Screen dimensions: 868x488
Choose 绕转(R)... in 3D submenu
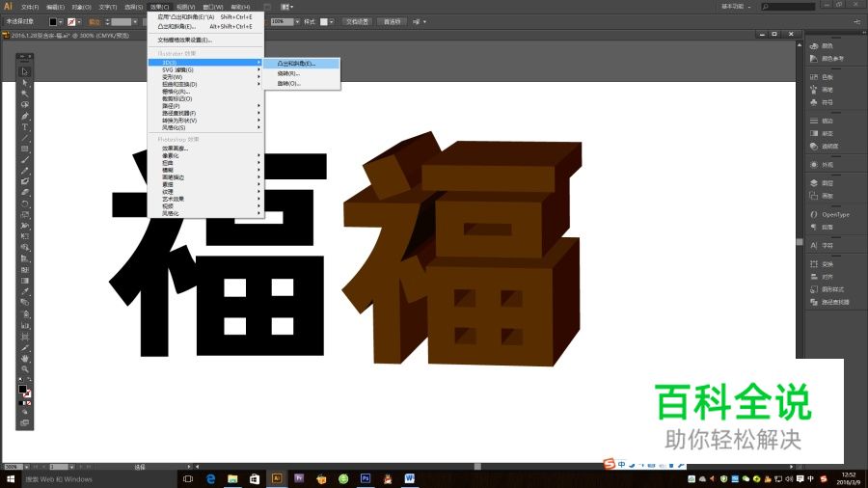[301, 73]
